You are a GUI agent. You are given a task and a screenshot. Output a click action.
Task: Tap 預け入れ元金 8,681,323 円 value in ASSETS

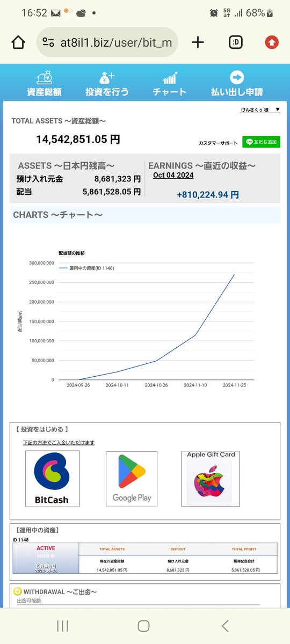coord(117,179)
